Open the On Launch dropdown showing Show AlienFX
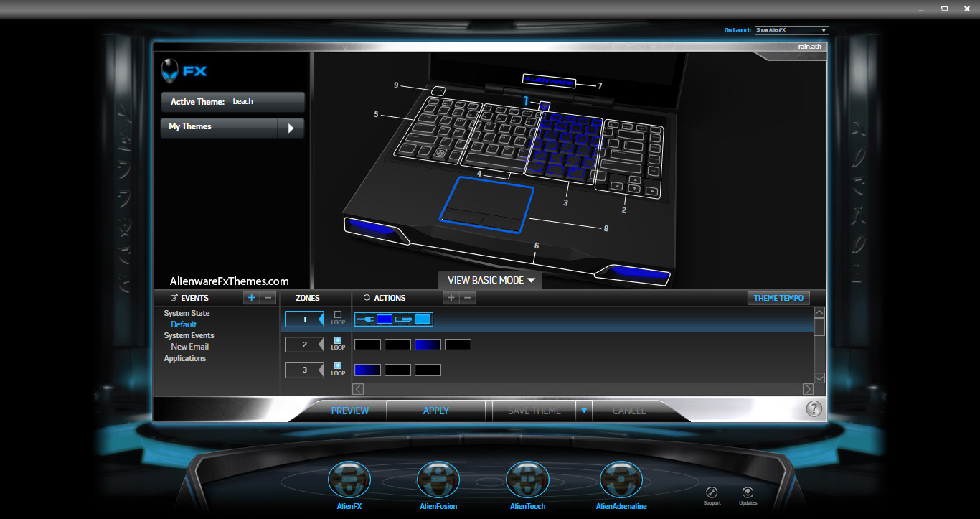 click(x=792, y=30)
